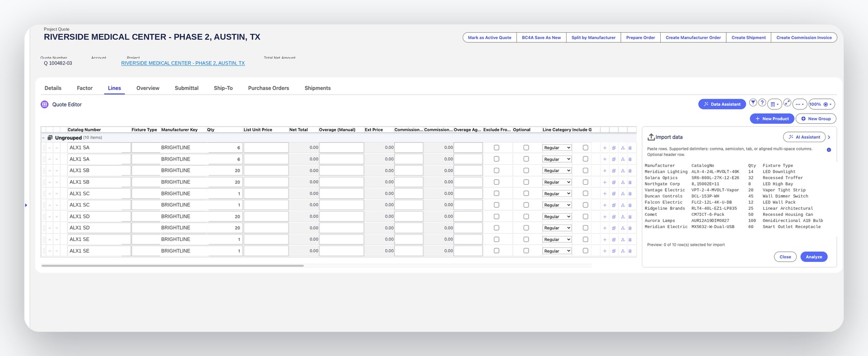The image size is (868, 356).
Task: Add line via plus icon on first ALX1 SA row
Action: (604, 148)
